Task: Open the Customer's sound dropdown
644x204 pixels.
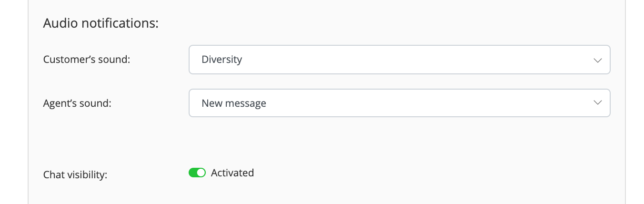Action: point(399,60)
